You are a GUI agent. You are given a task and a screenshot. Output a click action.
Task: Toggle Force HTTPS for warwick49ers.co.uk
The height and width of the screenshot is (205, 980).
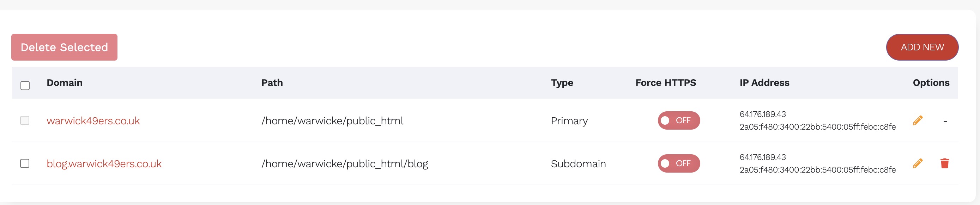[678, 120]
